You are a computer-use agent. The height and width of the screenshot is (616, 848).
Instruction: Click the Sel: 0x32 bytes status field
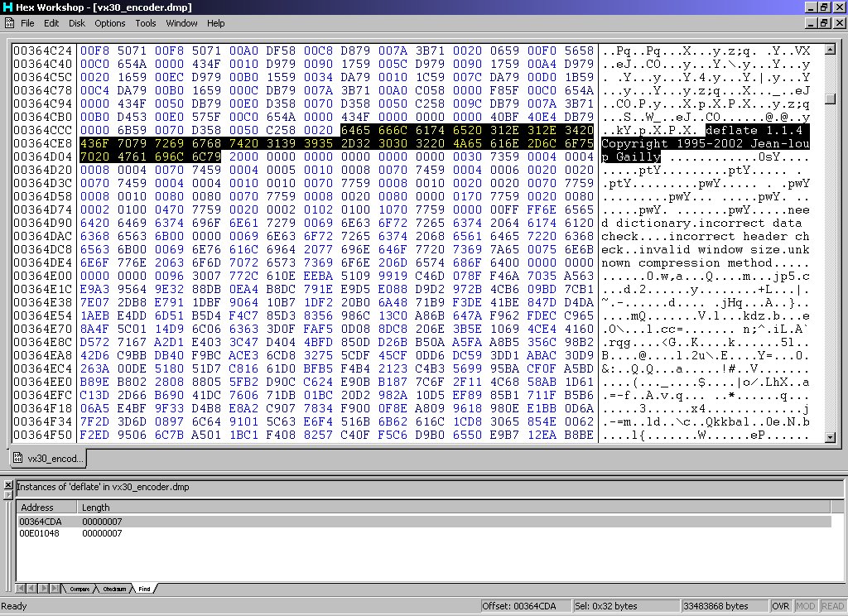pyautogui.click(x=626, y=606)
